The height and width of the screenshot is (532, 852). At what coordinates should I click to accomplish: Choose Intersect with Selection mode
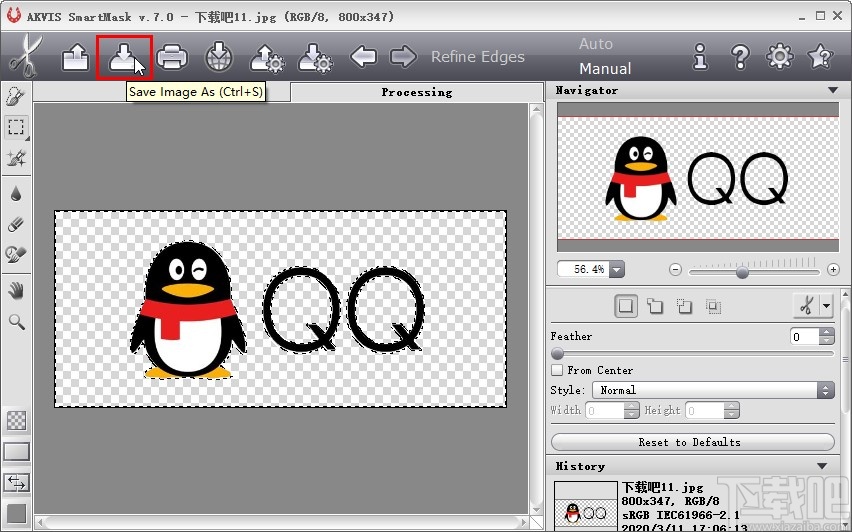[713, 306]
